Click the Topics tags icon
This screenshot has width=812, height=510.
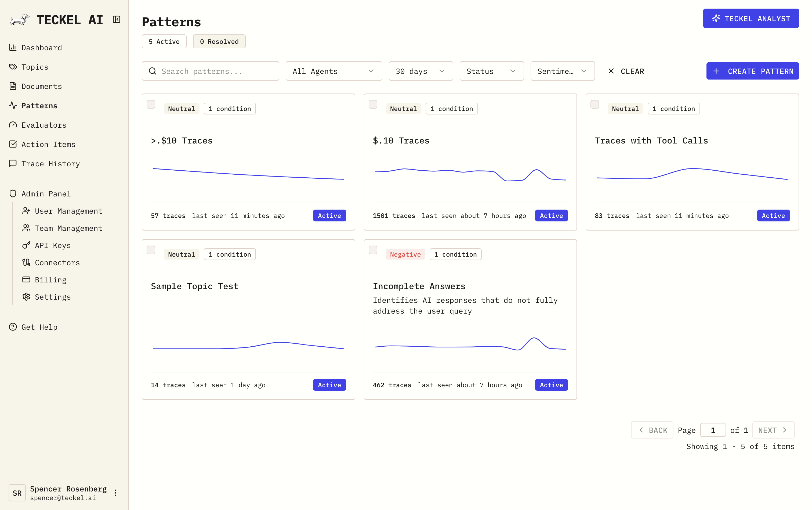13,67
